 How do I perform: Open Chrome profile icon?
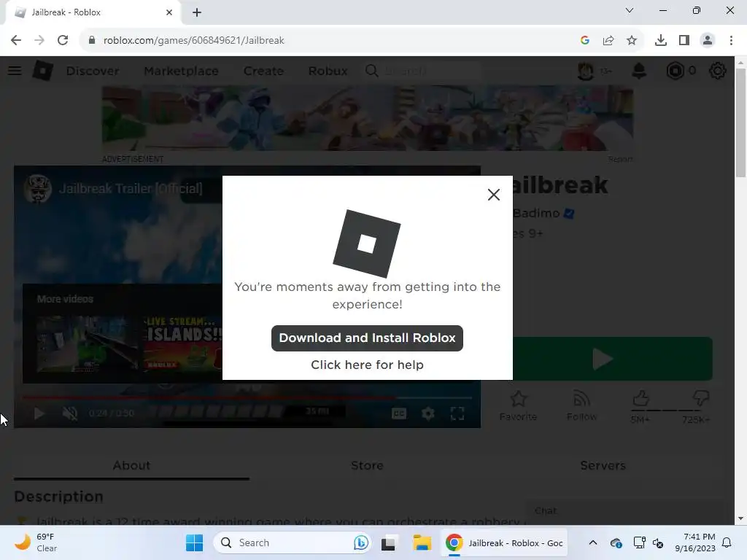(708, 40)
